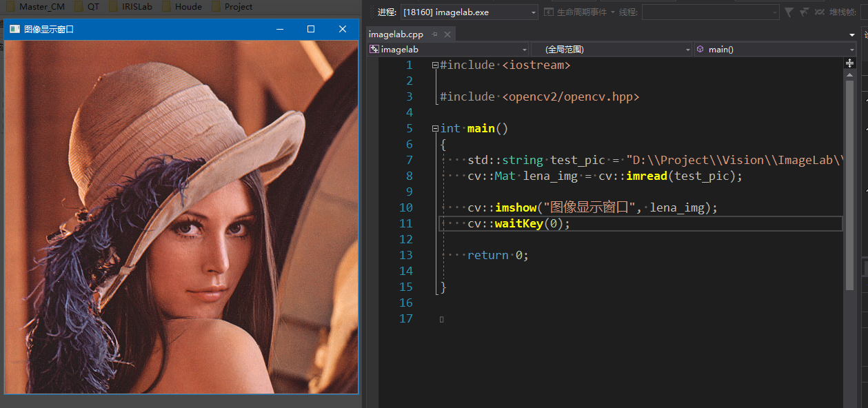This screenshot has width=868, height=408.
Task: Click the thread filter funnel icon
Action: pos(788,12)
